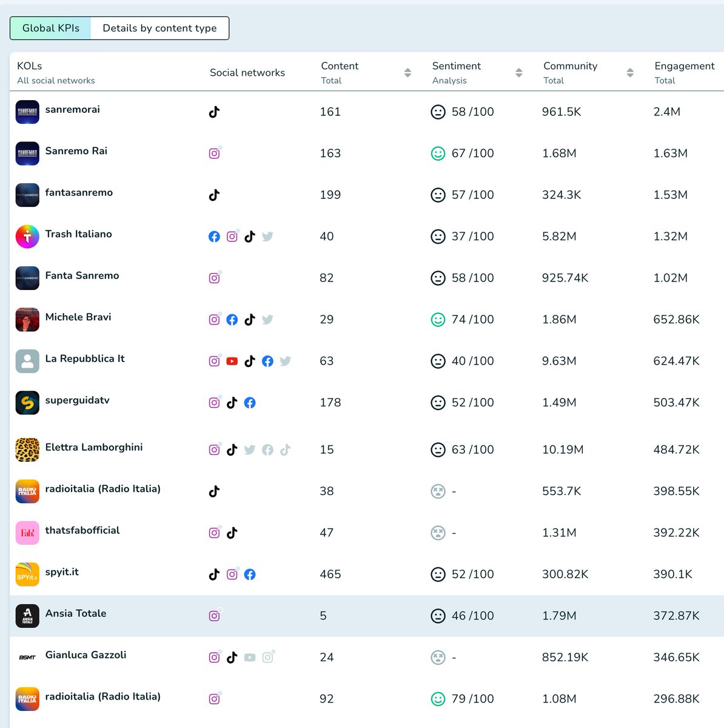Open the spyit.it KOL name
724x728 pixels.
point(62,571)
